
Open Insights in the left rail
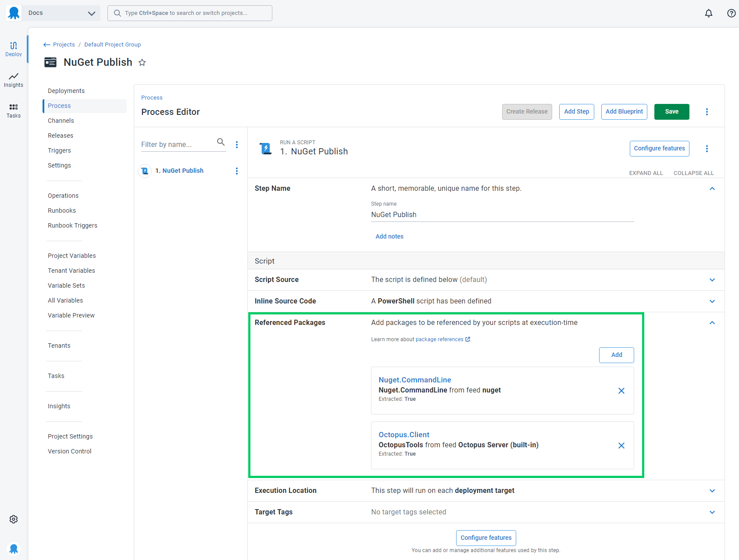(14, 80)
